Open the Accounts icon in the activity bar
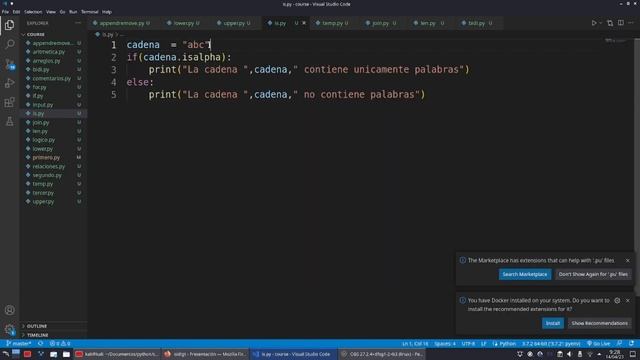The height and width of the screenshot is (360, 640). 9,310
